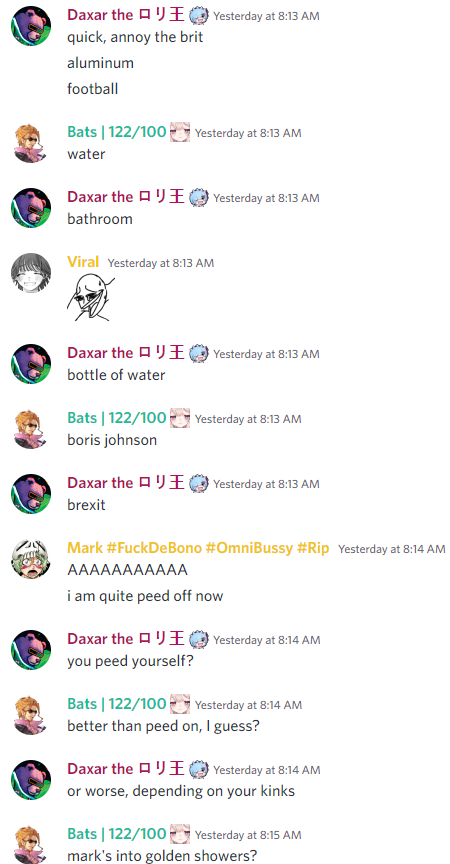Image resolution: width=450 pixels, height=864 pixels.
Task: Click Viral's grayscale avatar
Action: 31,273
